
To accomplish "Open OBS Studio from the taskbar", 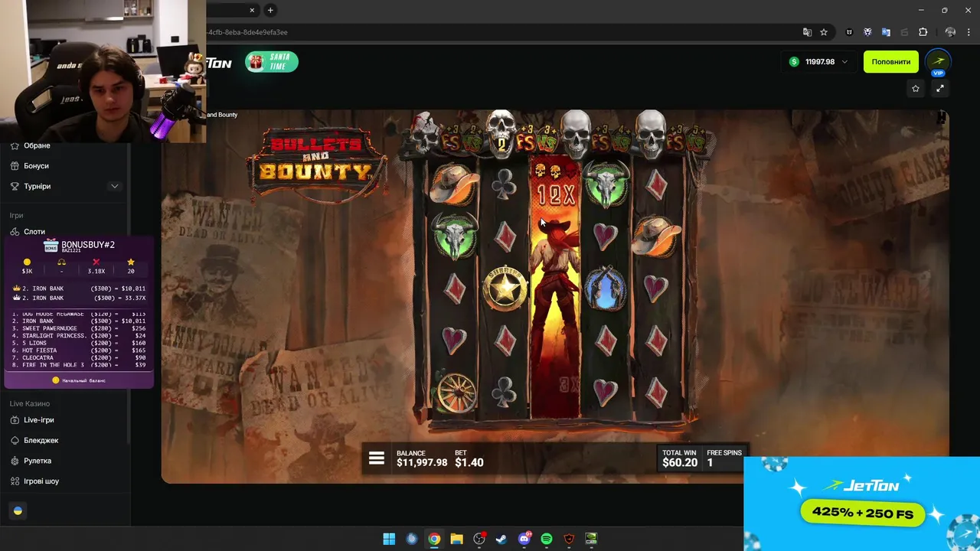I will point(479,539).
